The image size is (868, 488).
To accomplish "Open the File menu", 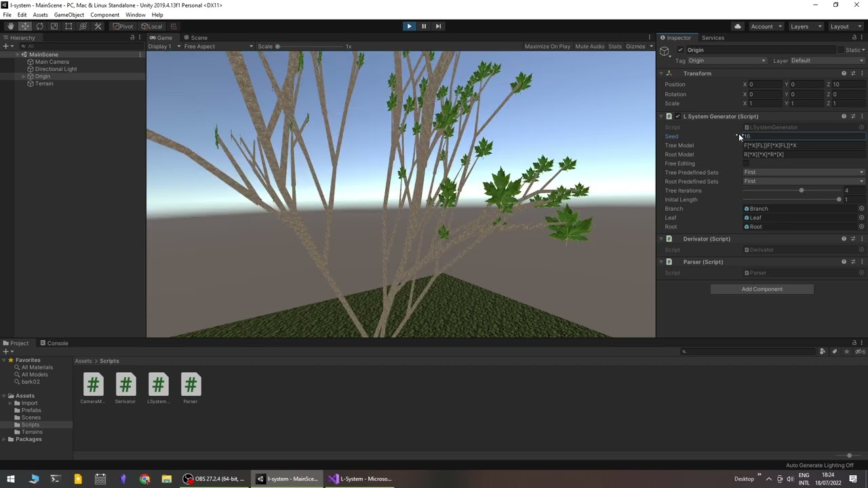I will click(7, 15).
